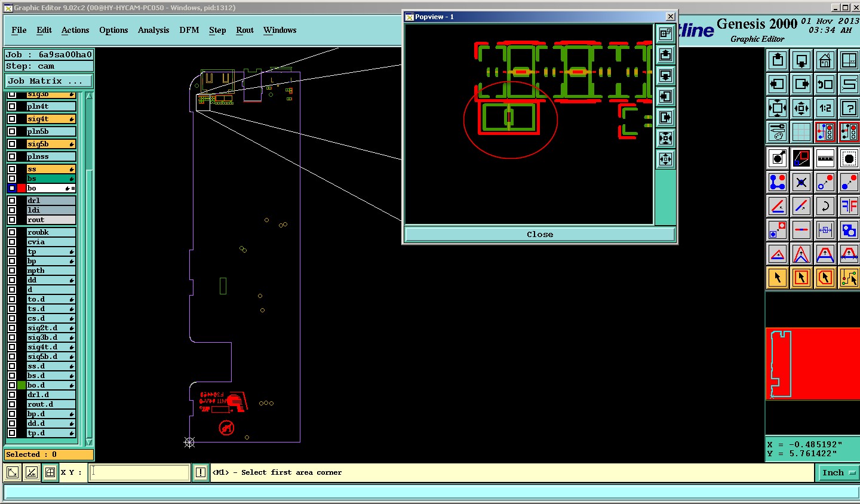Viewport: 860px width, 504px height.
Task: Click the mirror F flip icon
Action: tap(849, 206)
